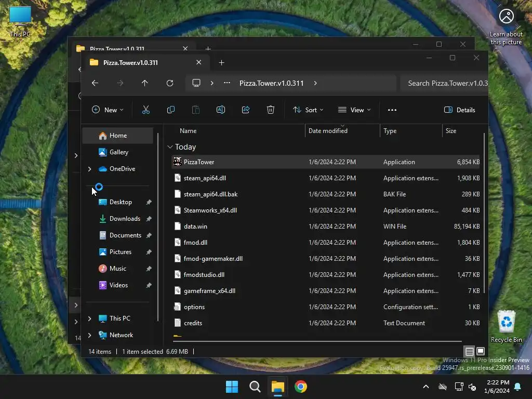
Task: Expand chevron after Pizza.Tower.v1.0.311 breadcrumb
Action: pyautogui.click(x=315, y=83)
